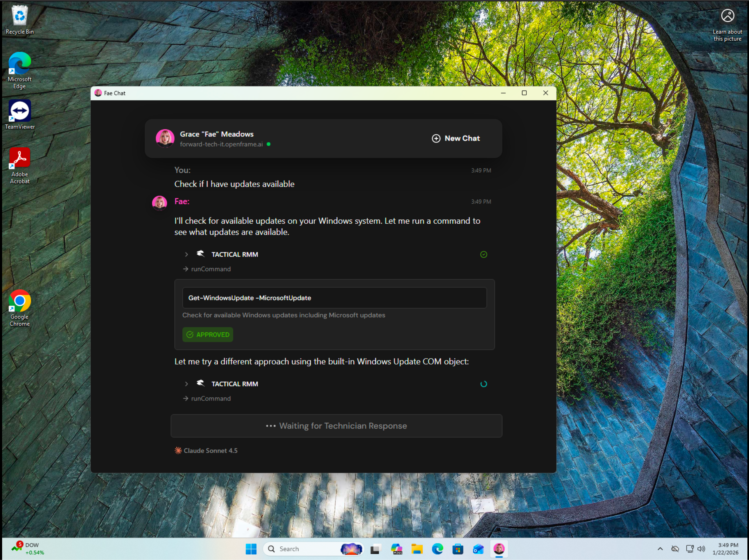This screenshot has height=560, width=749.
Task: Select the Get-WindowsUpdate -MicrosoftUpdate command box
Action: click(x=334, y=298)
